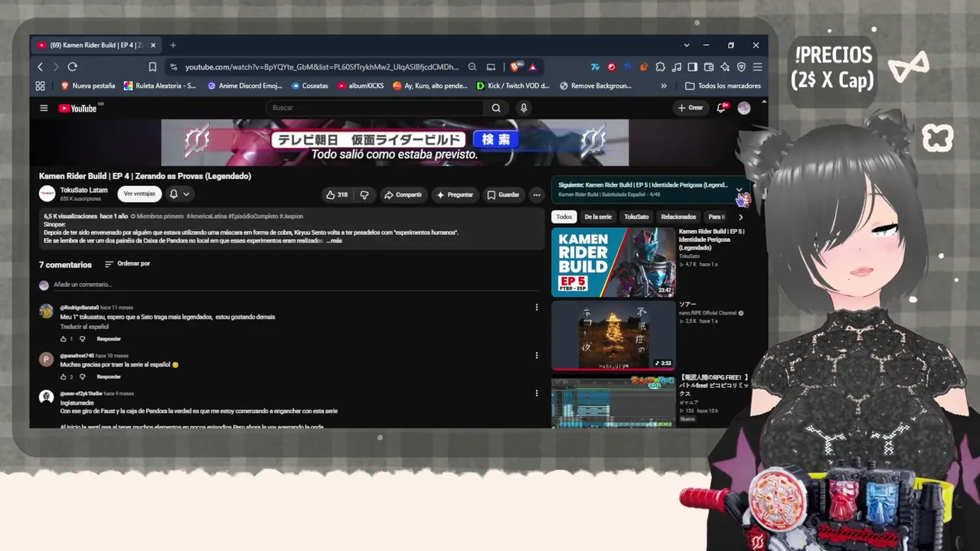
Task: Open the TokuSato Latam channel name
Action: (x=83, y=191)
